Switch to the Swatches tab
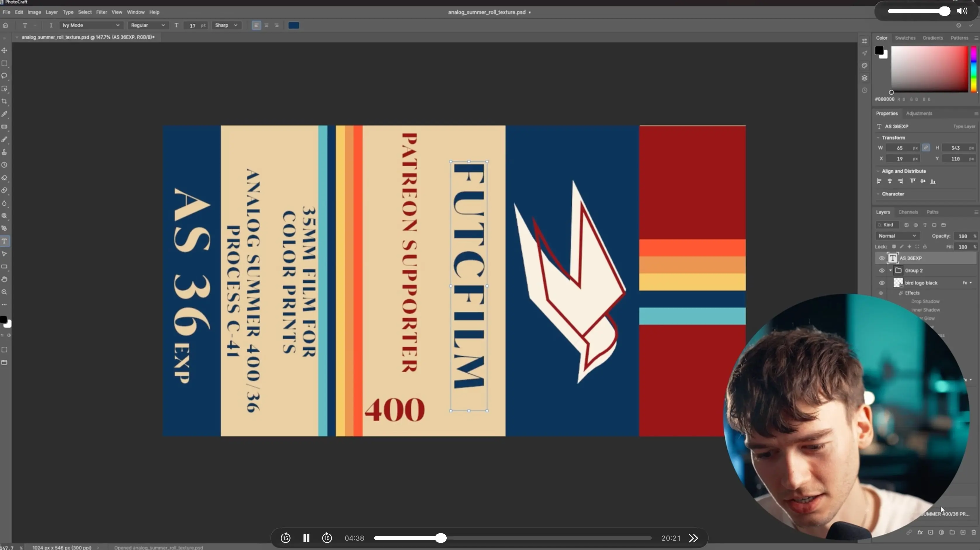This screenshot has width=980, height=550. click(905, 38)
